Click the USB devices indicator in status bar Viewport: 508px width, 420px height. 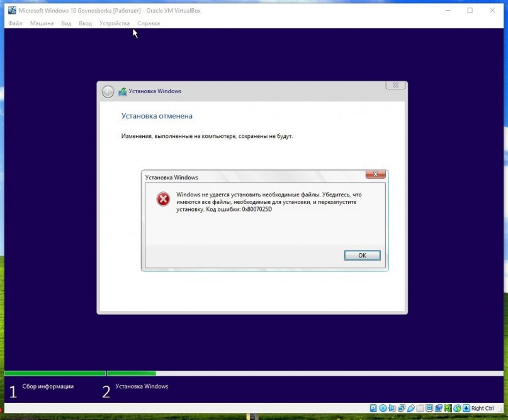(x=411, y=408)
